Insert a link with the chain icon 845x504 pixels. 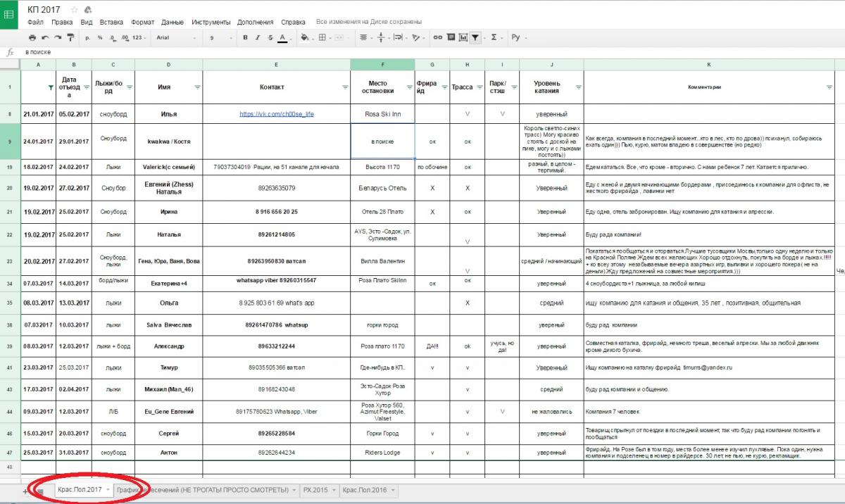click(437, 37)
